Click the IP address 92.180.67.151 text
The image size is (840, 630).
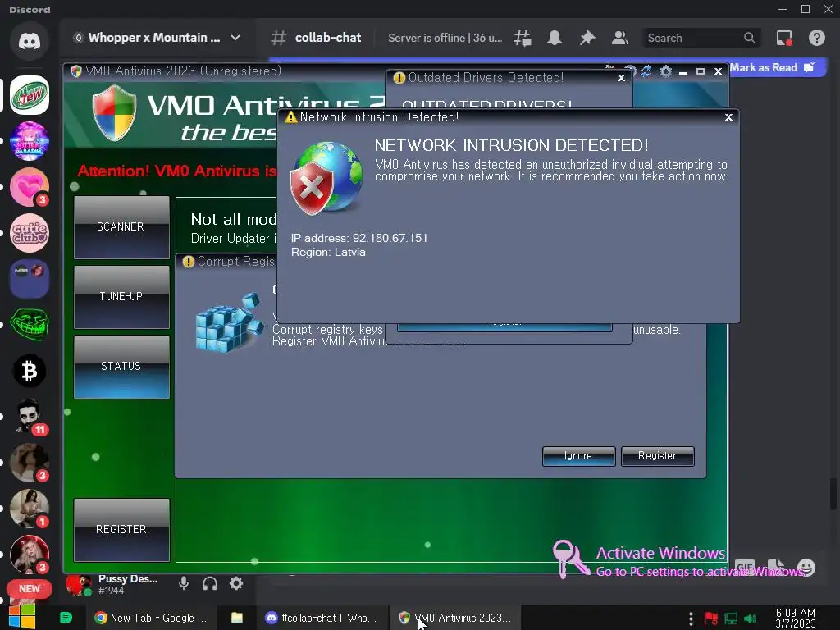pyautogui.click(x=359, y=238)
